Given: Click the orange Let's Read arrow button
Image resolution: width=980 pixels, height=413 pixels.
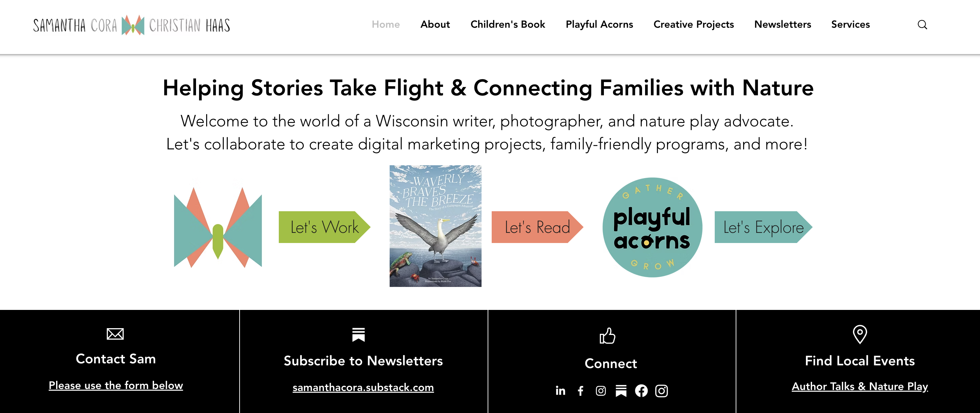Looking at the screenshot, I should pos(537,227).
